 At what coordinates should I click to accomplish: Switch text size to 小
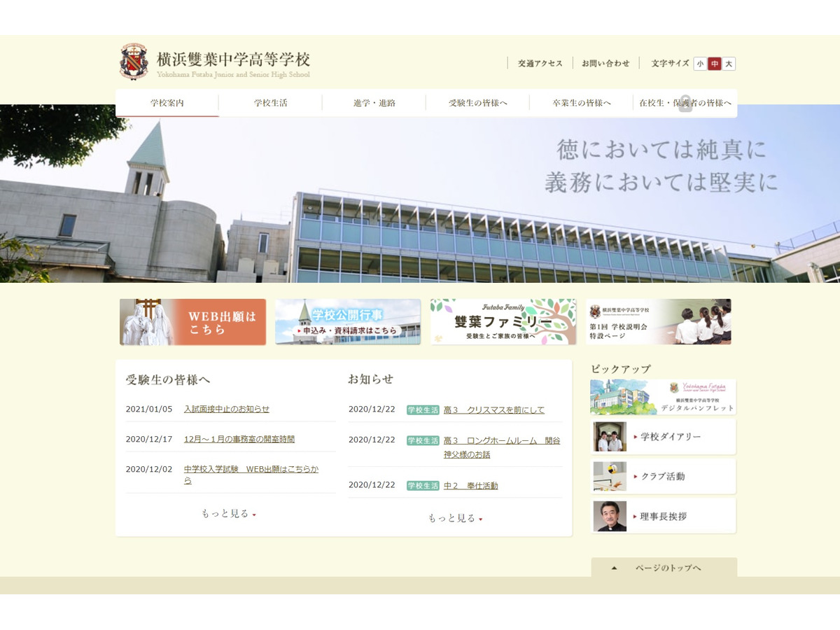tap(700, 64)
